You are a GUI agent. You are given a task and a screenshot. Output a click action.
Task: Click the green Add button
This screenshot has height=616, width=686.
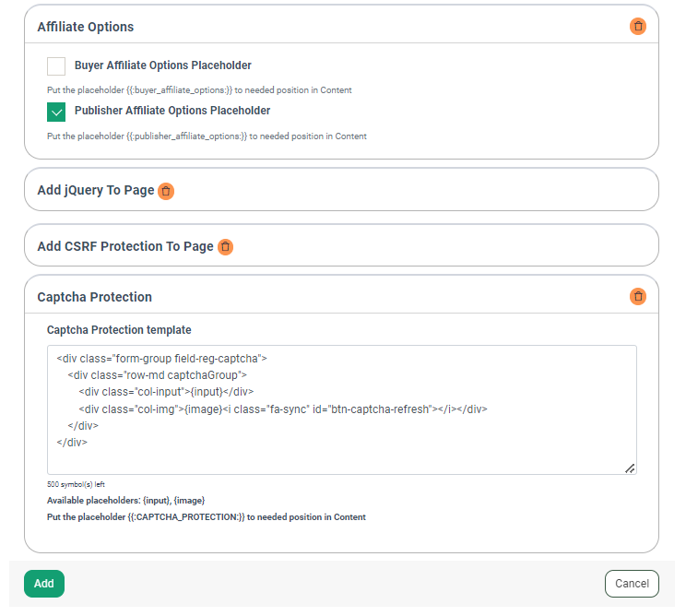tap(44, 584)
